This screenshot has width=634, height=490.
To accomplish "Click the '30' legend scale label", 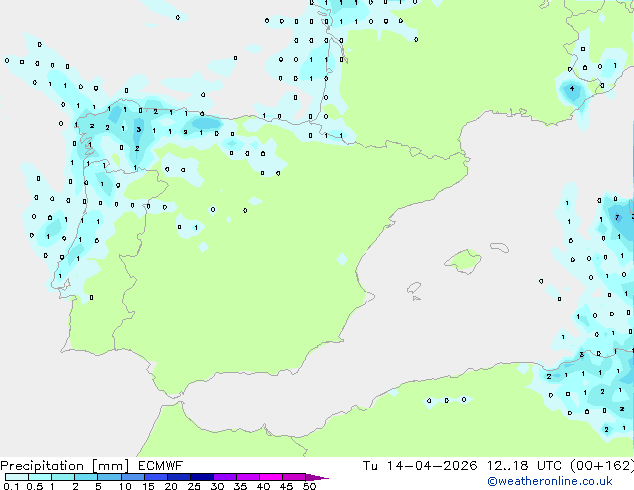I will pos(217,486).
